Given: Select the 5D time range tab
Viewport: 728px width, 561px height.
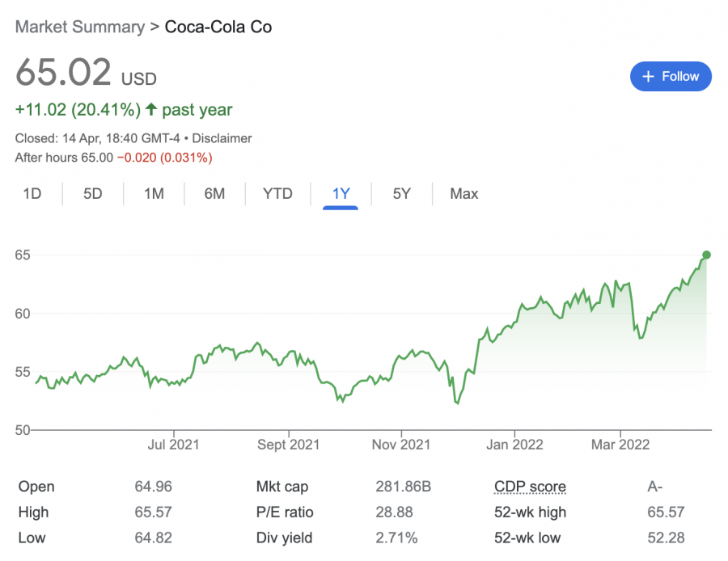Looking at the screenshot, I should tap(93, 193).
